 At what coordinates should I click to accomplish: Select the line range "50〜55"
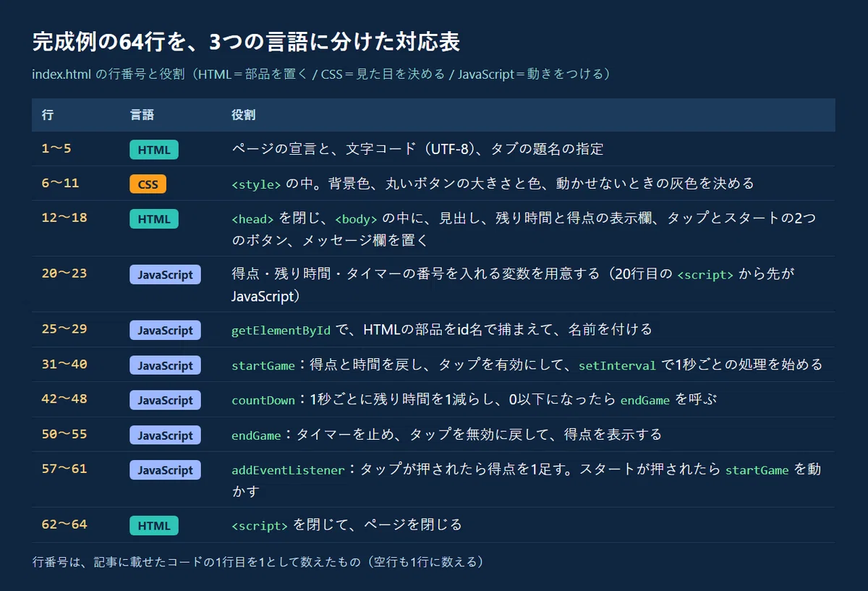coord(64,434)
